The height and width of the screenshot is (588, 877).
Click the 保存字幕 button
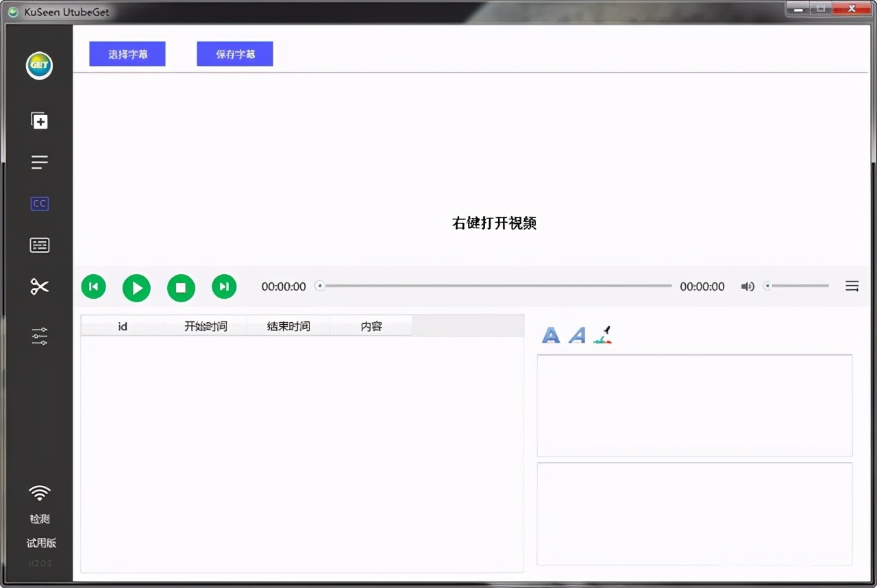[x=234, y=53]
